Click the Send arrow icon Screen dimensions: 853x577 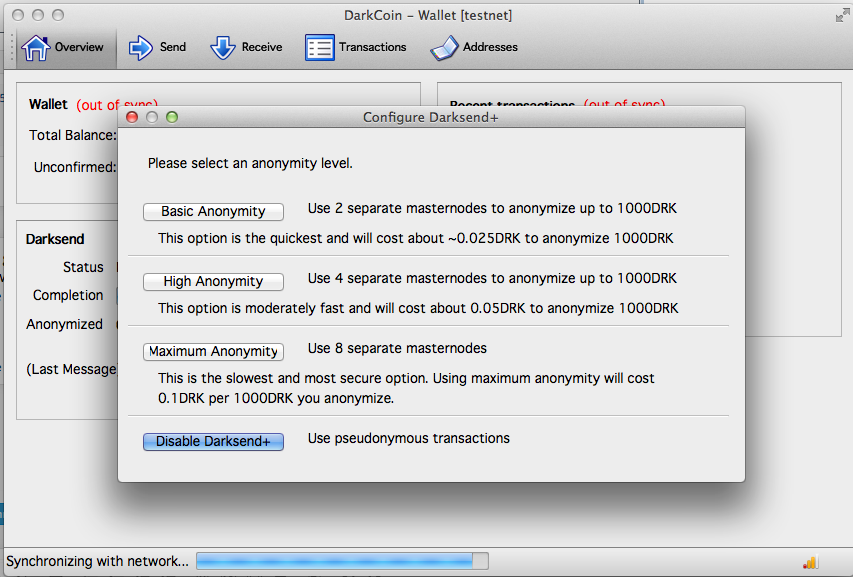pyautogui.click(x=141, y=48)
